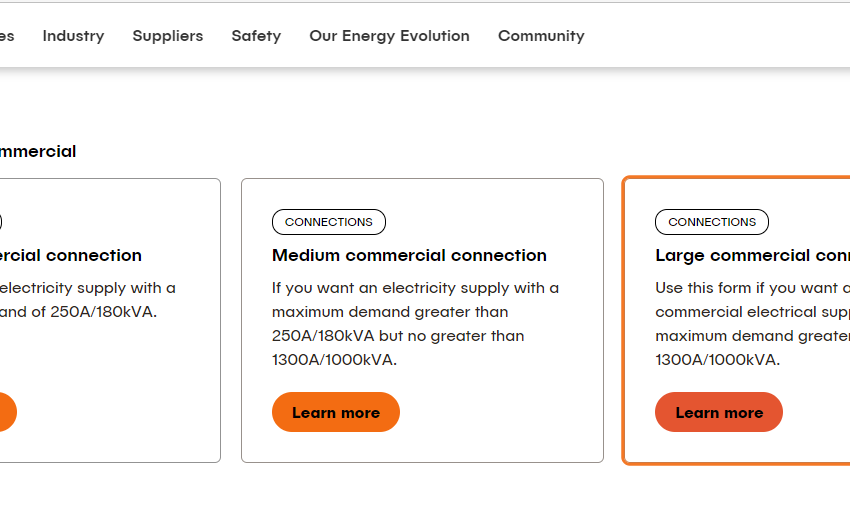Viewport: 850px width, 511px height.
Task: Click CONNECTIONS tag in Large commercial card
Action: [711, 222]
